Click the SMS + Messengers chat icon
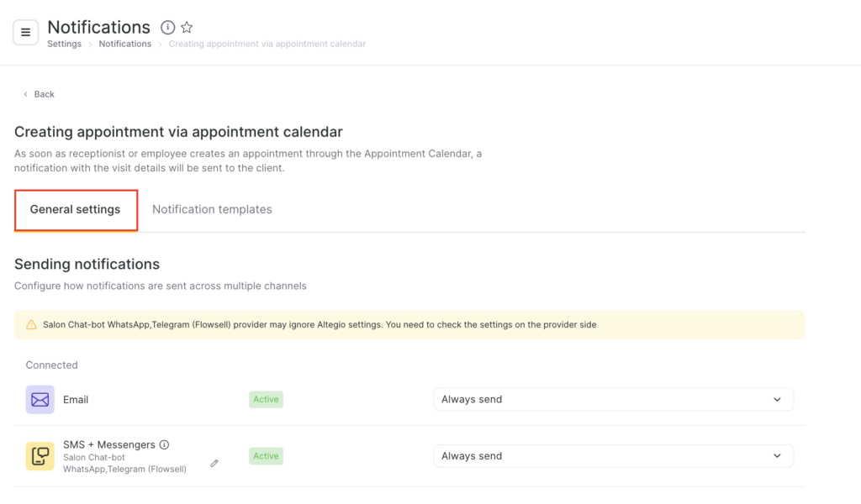This screenshot has height=504, width=861. point(40,456)
